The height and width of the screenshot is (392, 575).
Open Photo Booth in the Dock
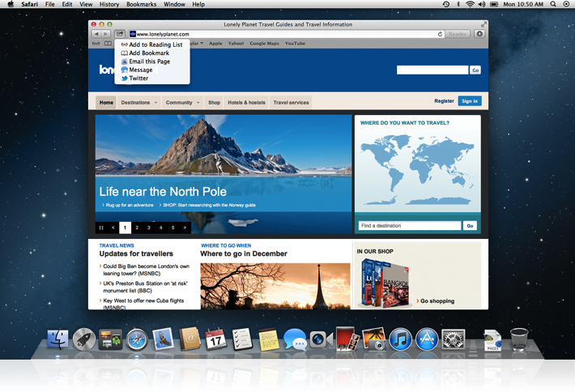click(x=347, y=339)
